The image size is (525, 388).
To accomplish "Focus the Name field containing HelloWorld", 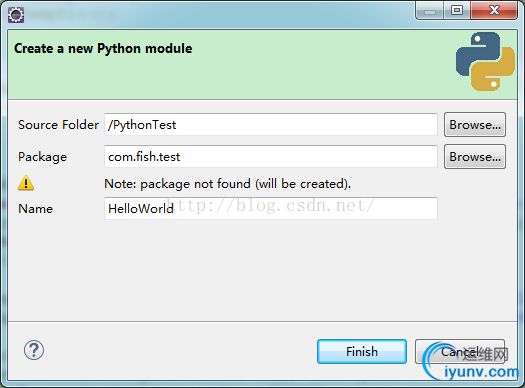I will point(271,209).
